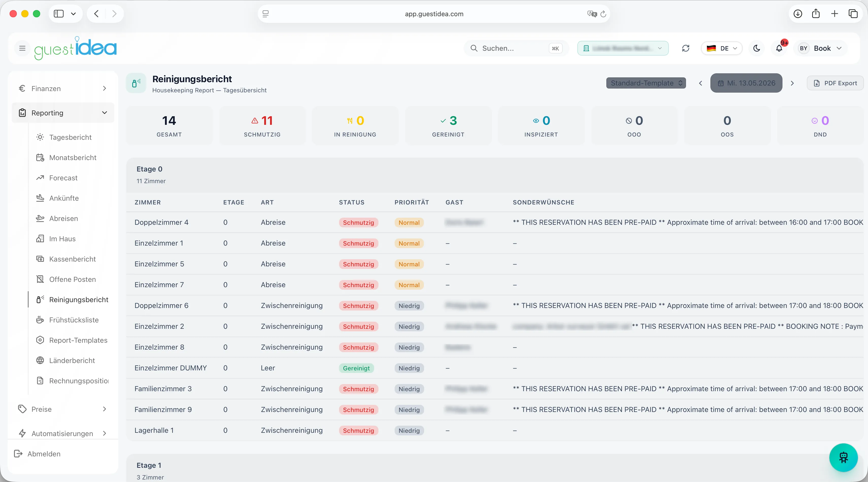Click the hamburger menu icon beside the logo

[22, 48]
